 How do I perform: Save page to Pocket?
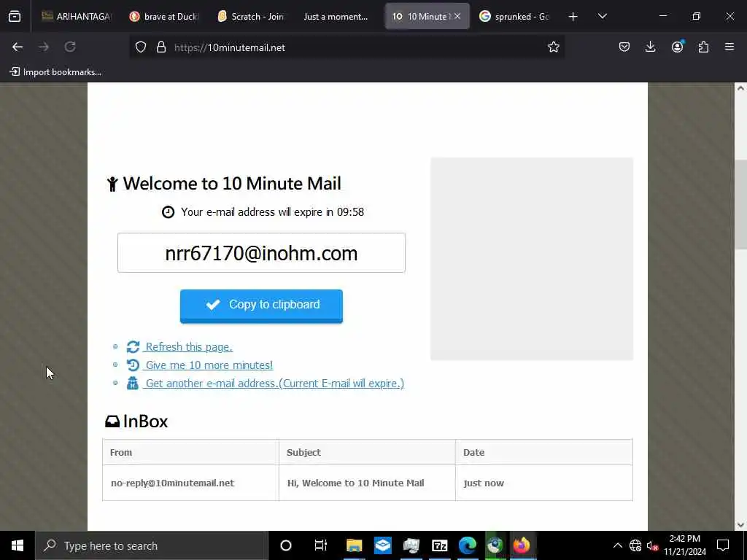coord(624,47)
